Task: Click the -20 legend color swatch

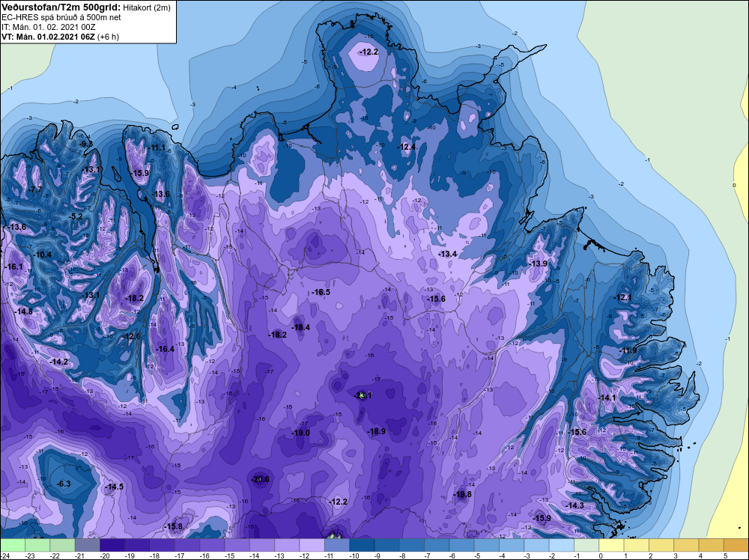Action: (x=112, y=545)
